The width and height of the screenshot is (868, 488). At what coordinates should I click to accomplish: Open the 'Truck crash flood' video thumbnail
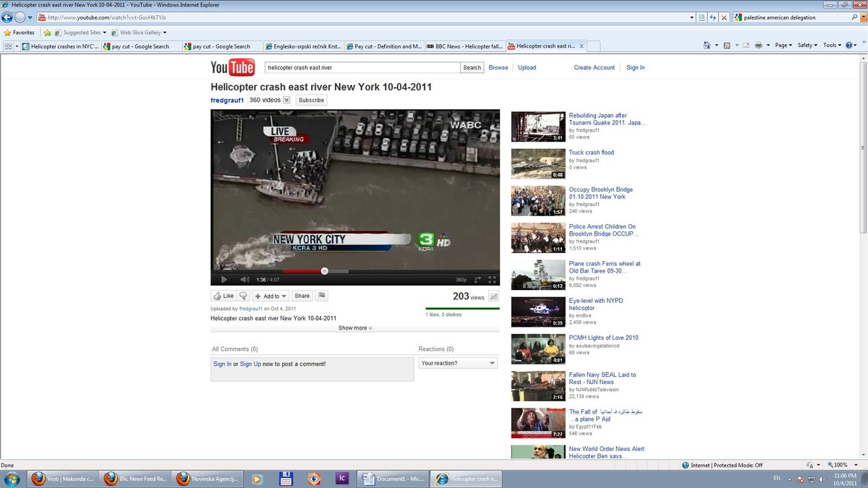click(x=538, y=163)
